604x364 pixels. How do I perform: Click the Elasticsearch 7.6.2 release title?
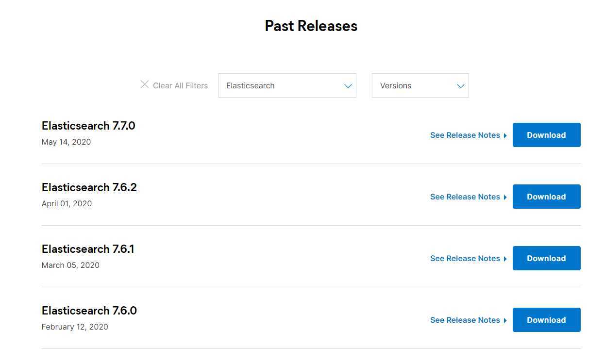(x=89, y=187)
